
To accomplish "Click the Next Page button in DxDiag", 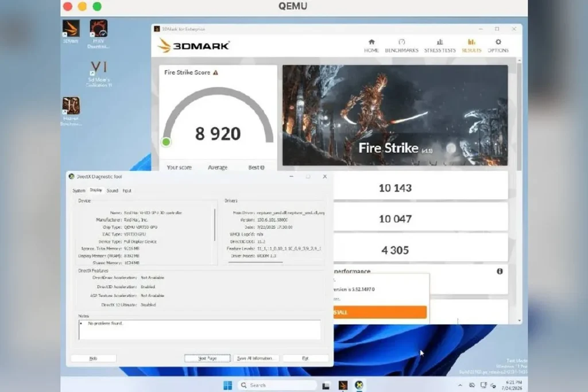I will click(x=207, y=358).
